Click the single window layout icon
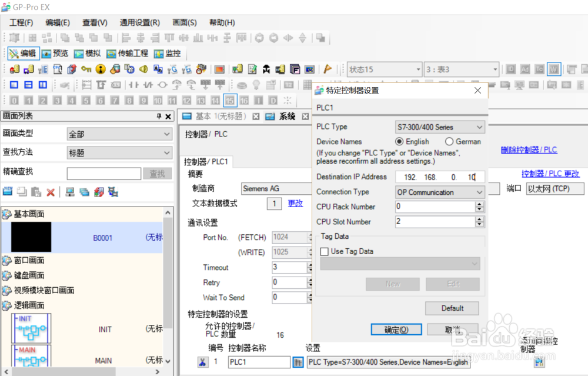This screenshot has height=376, width=588. [x=14, y=85]
